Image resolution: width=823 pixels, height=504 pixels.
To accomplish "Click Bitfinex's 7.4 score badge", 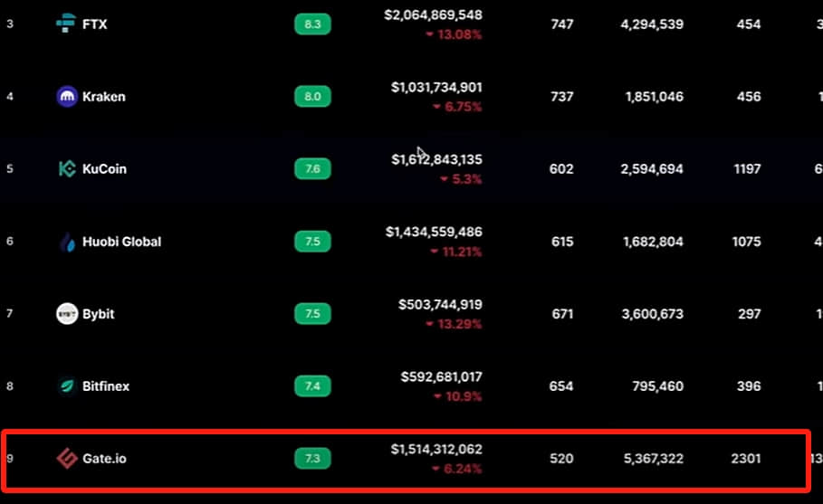I will click(312, 386).
